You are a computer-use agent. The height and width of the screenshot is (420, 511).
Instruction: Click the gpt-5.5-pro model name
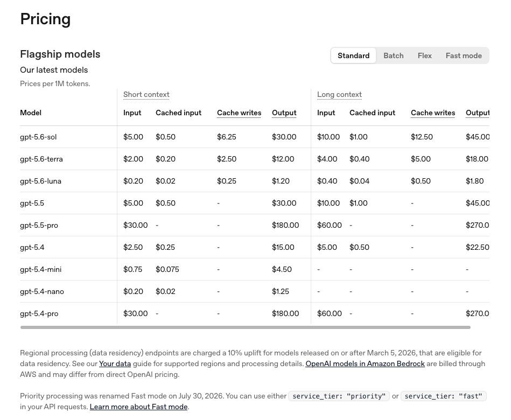pyautogui.click(x=39, y=226)
